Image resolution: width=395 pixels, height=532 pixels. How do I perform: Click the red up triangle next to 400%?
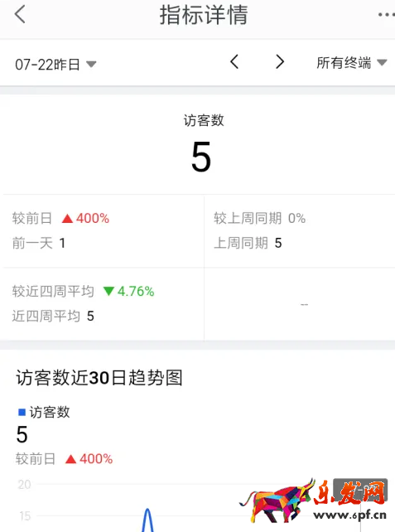click(x=67, y=219)
